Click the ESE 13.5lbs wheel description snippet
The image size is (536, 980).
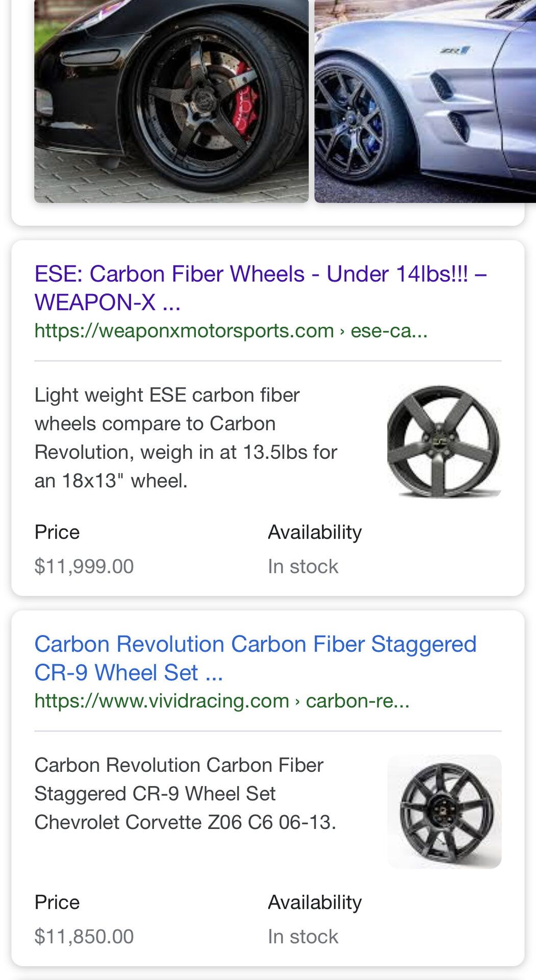coord(186,437)
